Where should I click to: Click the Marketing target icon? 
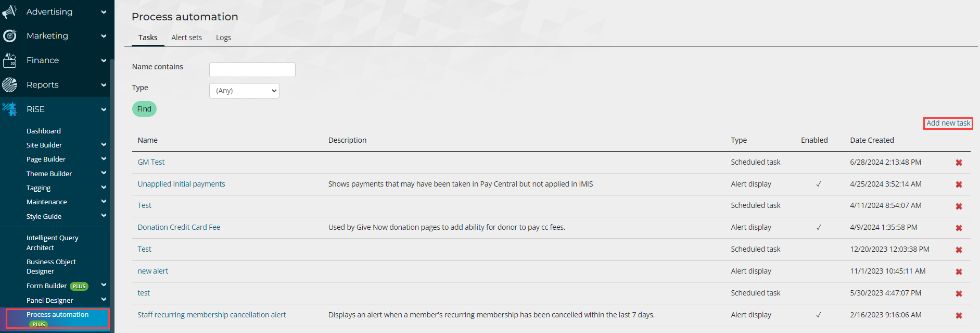tap(10, 36)
